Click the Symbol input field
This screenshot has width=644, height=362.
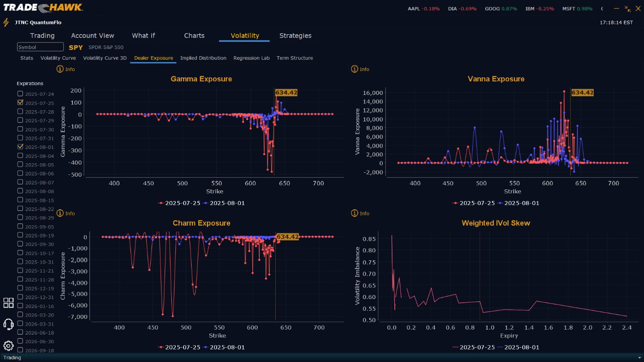(40, 47)
